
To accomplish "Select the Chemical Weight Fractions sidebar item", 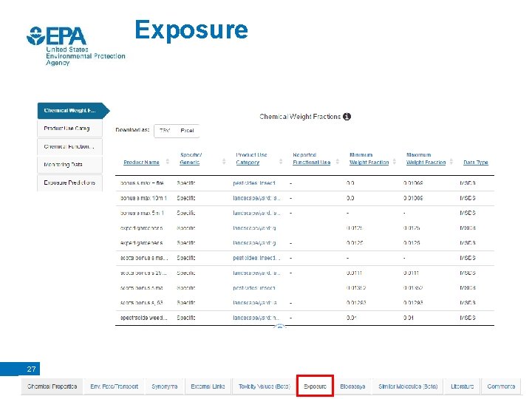I will (x=73, y=111).
